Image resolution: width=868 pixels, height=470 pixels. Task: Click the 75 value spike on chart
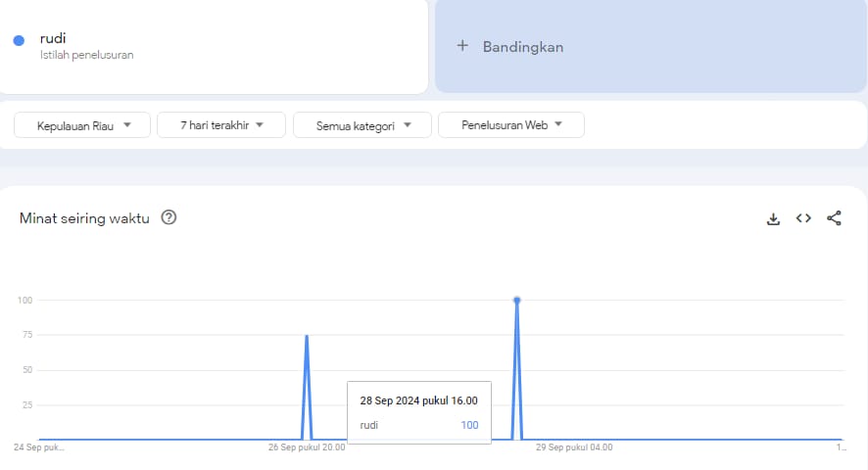307,336
